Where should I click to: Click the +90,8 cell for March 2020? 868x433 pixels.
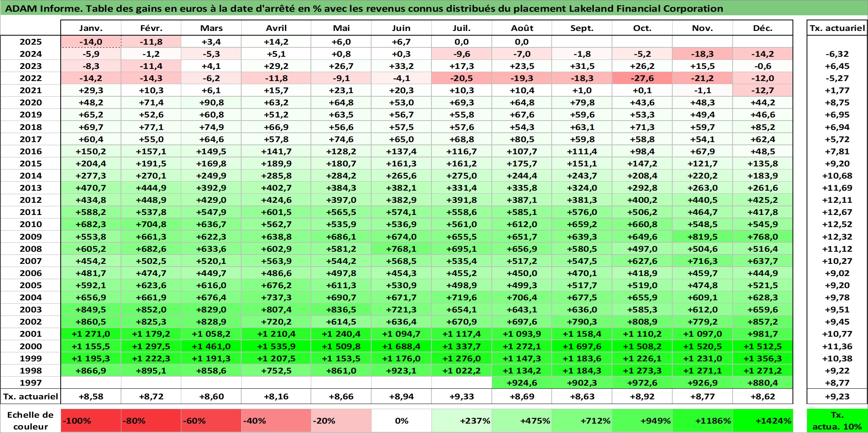click(x=211, y=103)
